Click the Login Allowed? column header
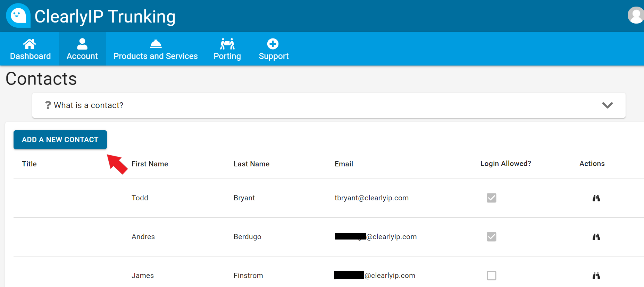 505,164
